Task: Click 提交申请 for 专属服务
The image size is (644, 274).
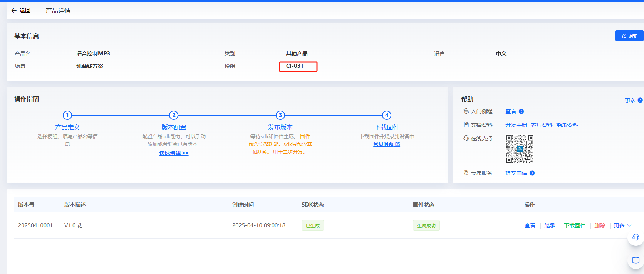Action: [516, 173]
